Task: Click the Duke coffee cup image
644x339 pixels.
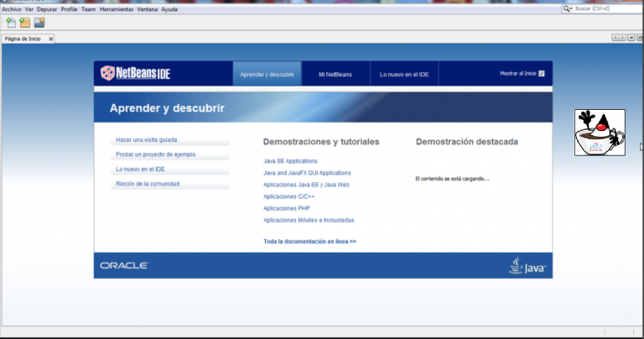Action: pyautogui.click(x=600, y=133)
